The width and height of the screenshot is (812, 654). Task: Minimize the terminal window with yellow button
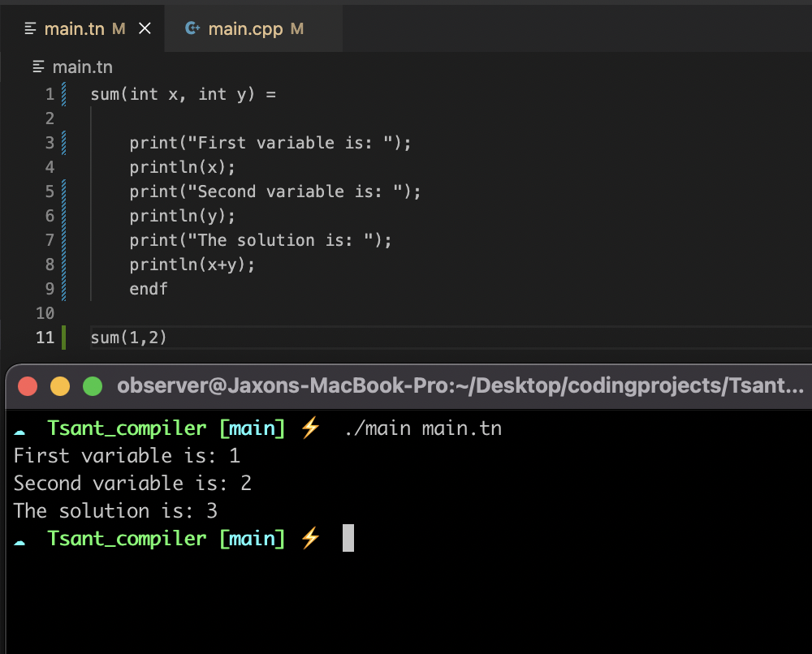click(x=60, y=386)
